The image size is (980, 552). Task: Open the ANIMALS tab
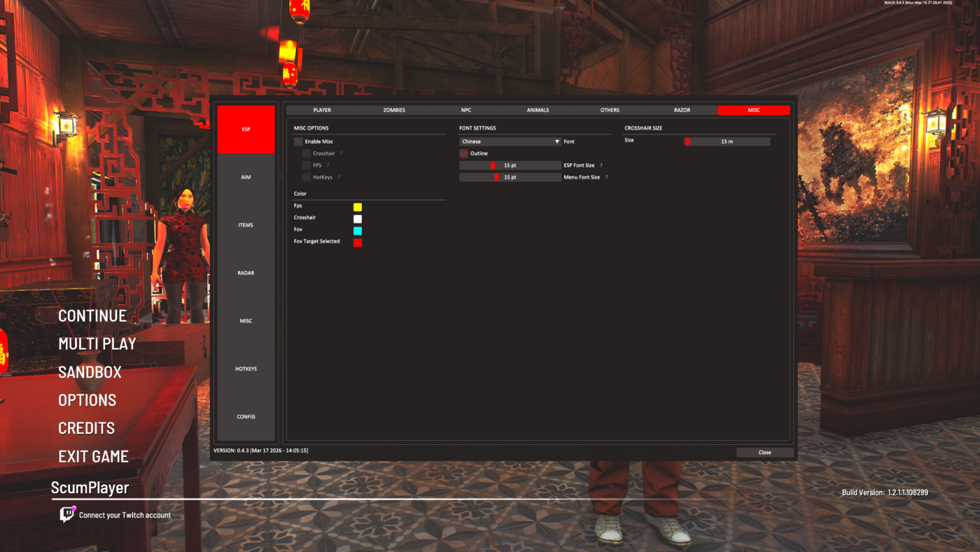538,110
